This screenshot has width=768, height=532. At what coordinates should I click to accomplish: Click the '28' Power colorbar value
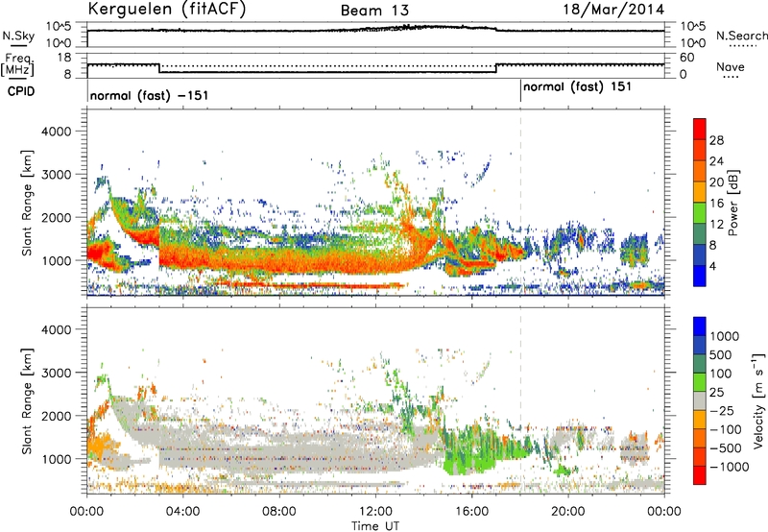coord(716,140)
